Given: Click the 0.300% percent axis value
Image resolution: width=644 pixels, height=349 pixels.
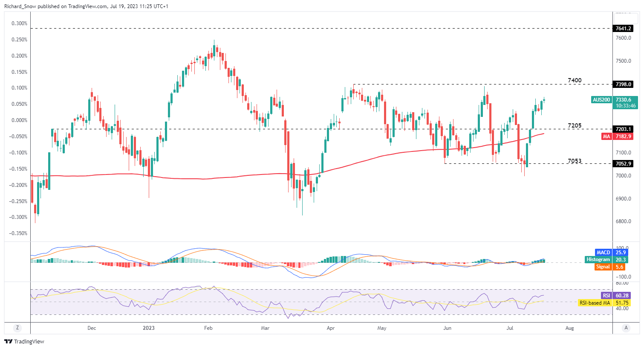Looking at the screenshot, I should point(19,23).
